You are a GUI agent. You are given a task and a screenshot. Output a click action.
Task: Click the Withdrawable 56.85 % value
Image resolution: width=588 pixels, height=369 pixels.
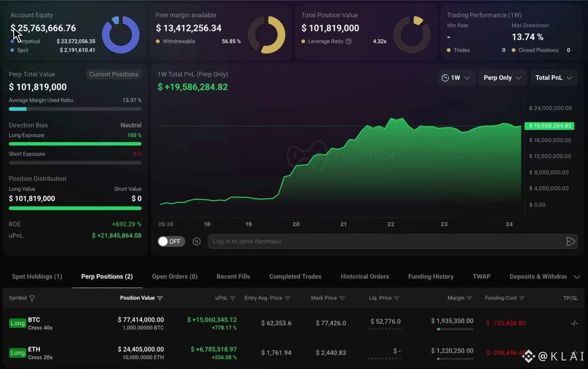[x=231, y=41]
